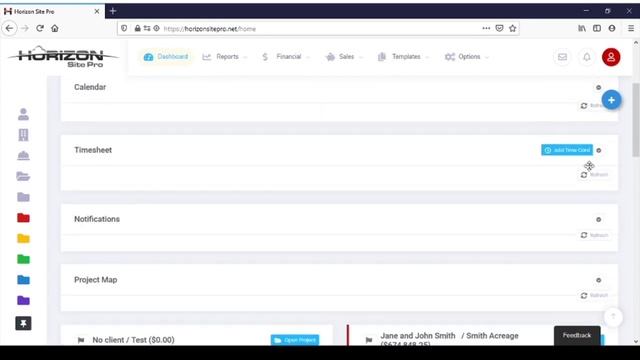Expand the Sales menu
Image resolution: width=640 pixels, height=360 pixels.
(x=344, y=57)
